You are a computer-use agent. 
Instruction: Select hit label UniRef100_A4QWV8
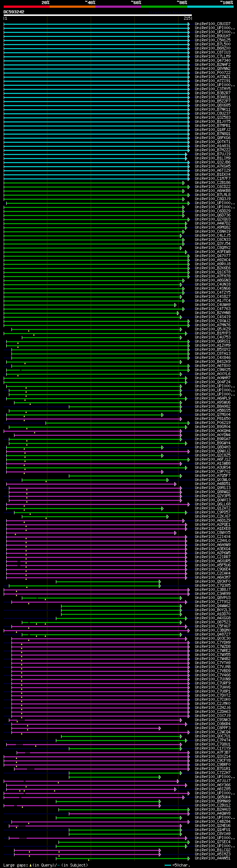click(213, 814)
